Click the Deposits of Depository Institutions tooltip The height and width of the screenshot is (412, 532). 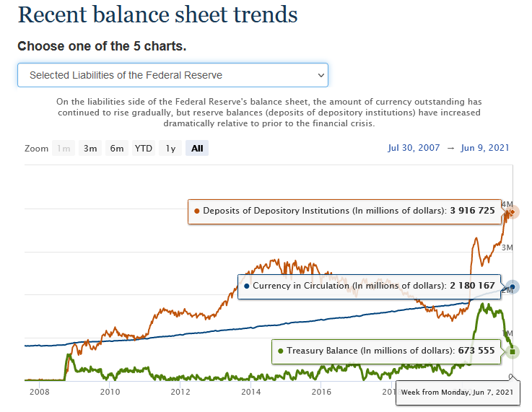(344, 211)
